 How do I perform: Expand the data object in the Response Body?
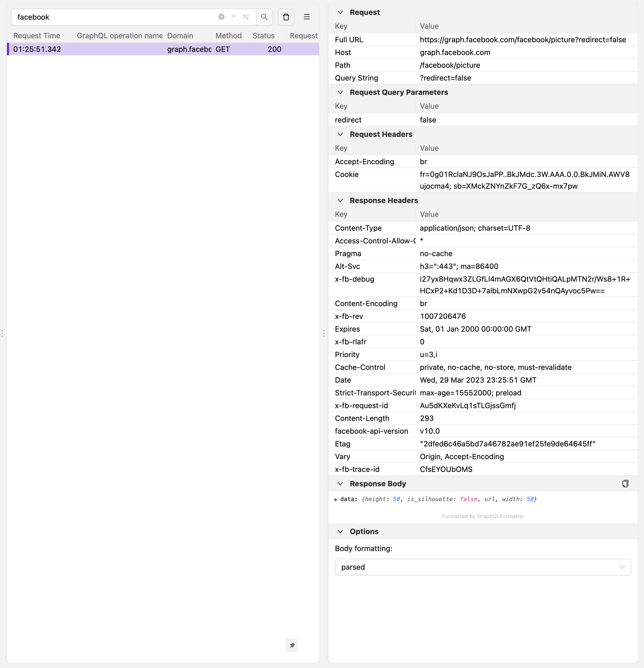[x=336, y=499]
